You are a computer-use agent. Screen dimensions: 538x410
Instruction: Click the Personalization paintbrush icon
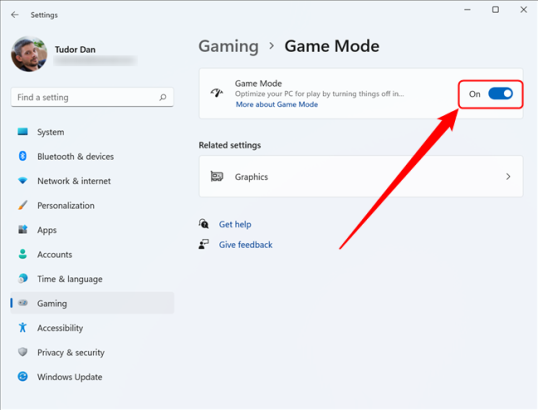click(23, 205)
